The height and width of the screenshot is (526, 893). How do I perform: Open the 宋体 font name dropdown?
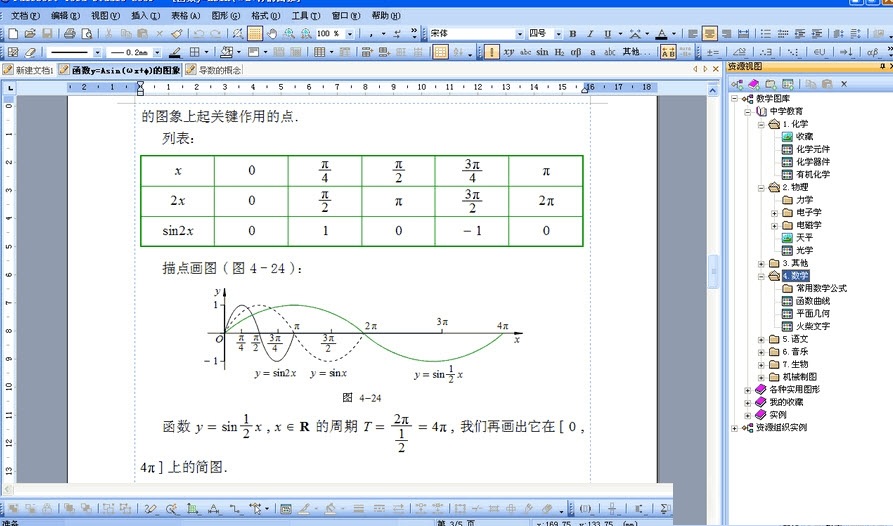[519, 34]
